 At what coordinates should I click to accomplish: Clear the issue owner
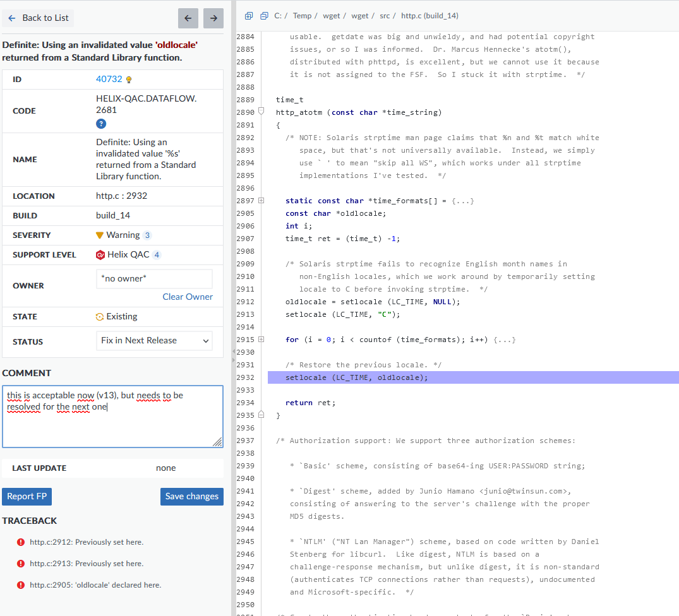point(188,297)
